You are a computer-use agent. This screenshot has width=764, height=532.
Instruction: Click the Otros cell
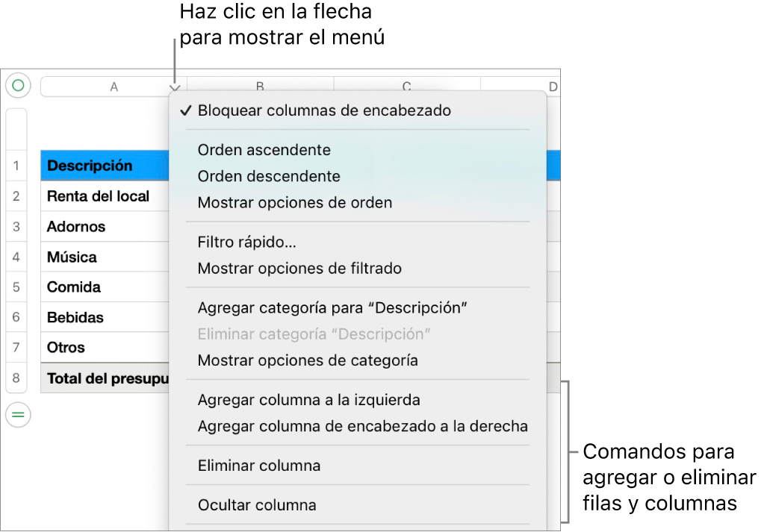105,347
